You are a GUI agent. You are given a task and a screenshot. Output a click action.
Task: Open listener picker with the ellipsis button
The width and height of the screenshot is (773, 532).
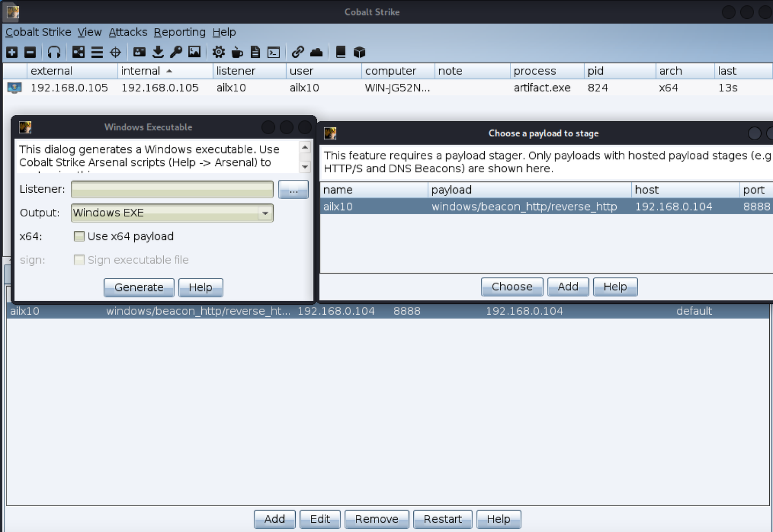[x=293, y=189]
